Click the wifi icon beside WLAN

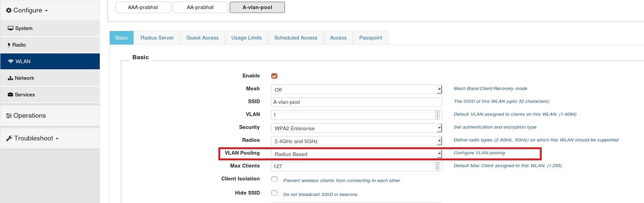click(11, 61)
